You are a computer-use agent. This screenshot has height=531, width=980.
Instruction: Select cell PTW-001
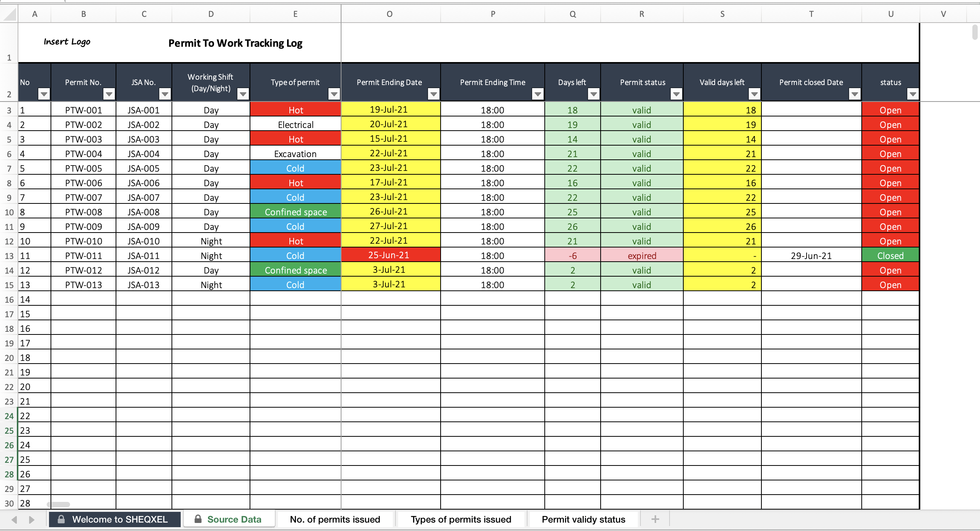(x=83, y=110)
